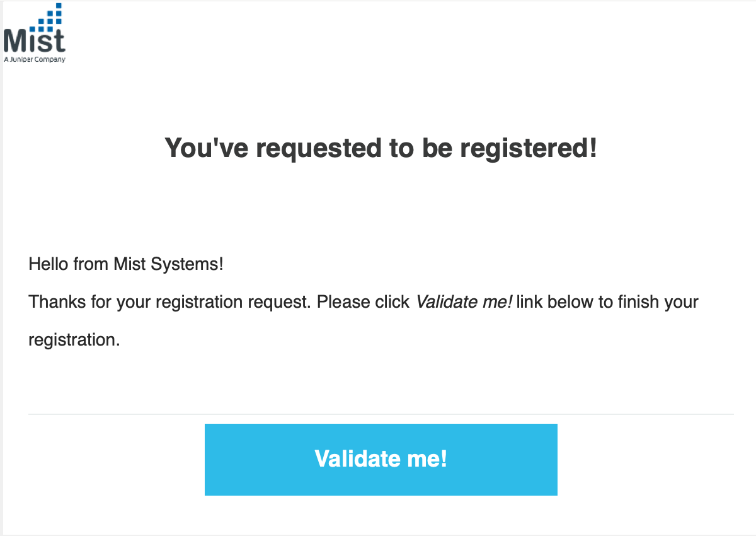Click the italic 'Validate me!' text in paragraph

coord(464,302)
